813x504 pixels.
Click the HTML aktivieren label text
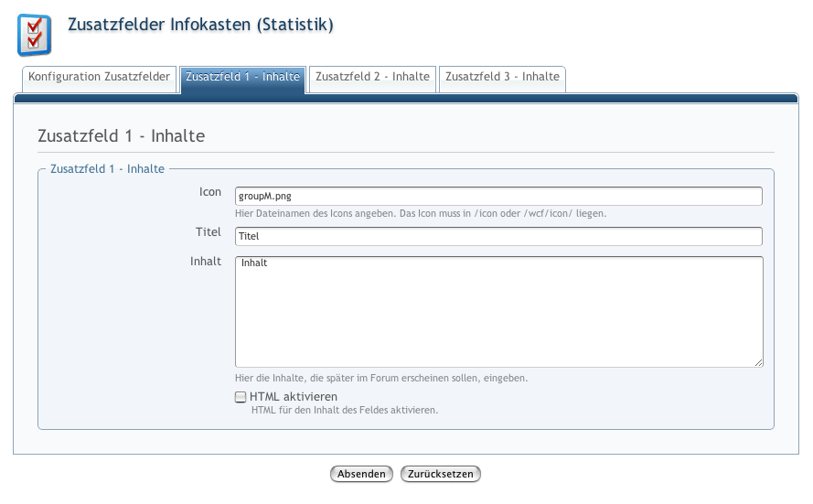click(x=294, y=397)
